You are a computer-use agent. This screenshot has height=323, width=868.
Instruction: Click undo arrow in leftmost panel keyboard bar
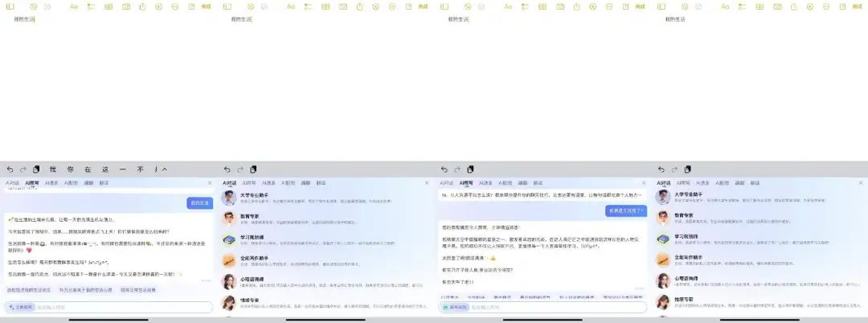pos(10,170)
